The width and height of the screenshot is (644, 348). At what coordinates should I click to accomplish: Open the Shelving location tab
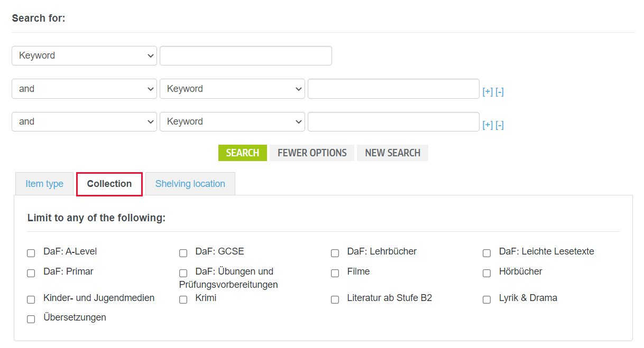(x=190, y=184)
